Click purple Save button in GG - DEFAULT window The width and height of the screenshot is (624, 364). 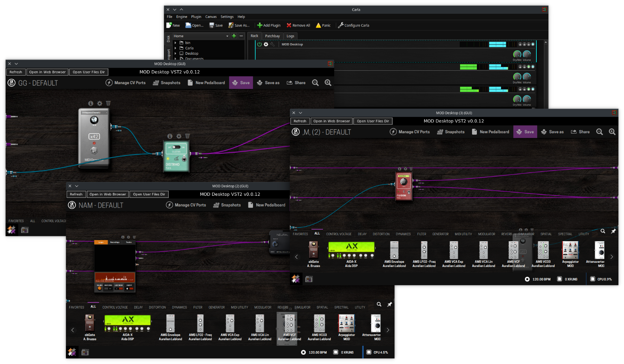[x=241, y=83]
